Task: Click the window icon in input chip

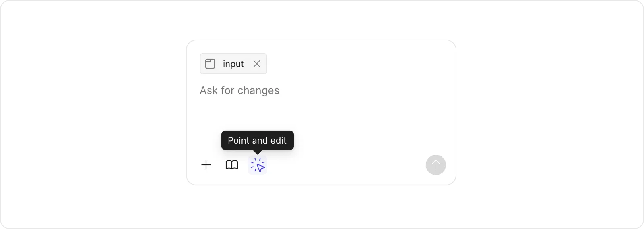Action: (x=210, y=64)
